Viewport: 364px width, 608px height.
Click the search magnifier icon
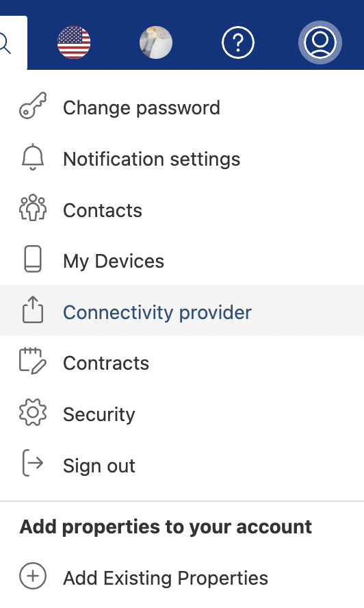[x=5, y=42]
